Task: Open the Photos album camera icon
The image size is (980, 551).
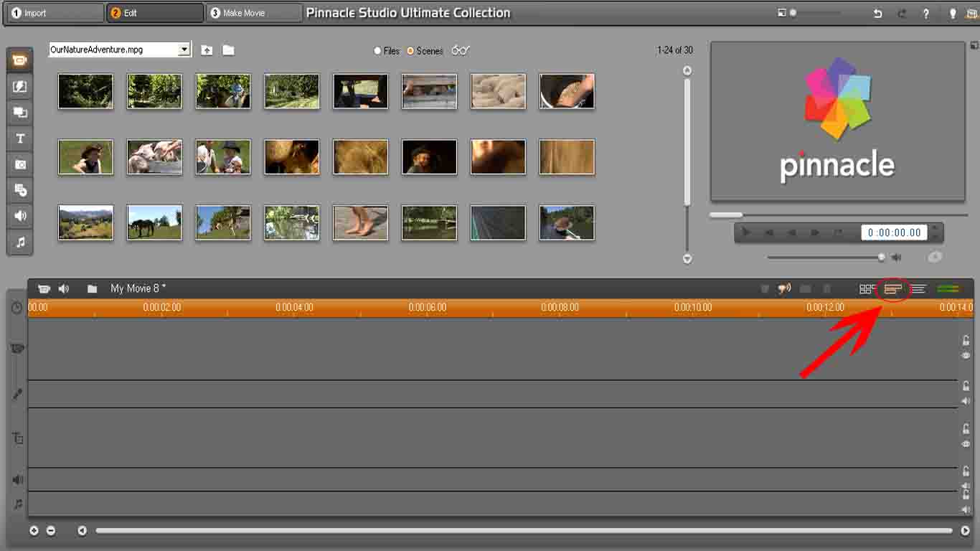Action: click(x=20, y=164)
